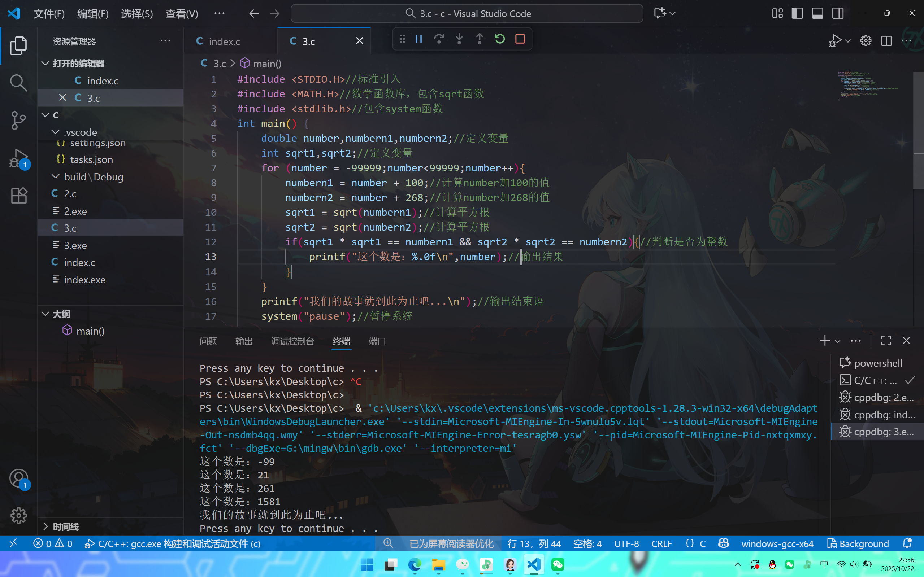924x577 pixels.
Task: Open the Manage gear in activity bar
Action: [18, 516]
